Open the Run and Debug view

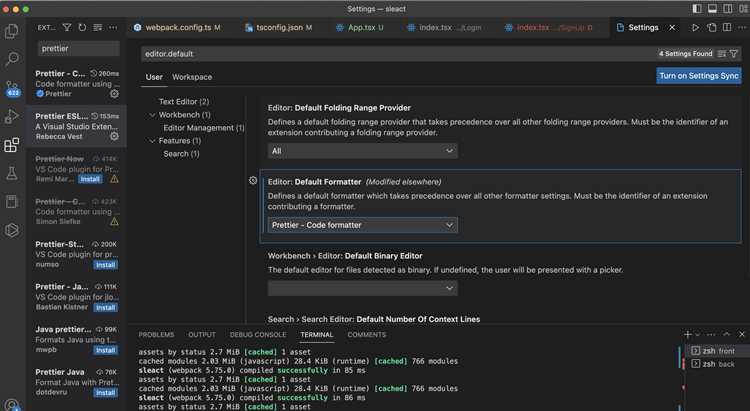coord(11,116)
